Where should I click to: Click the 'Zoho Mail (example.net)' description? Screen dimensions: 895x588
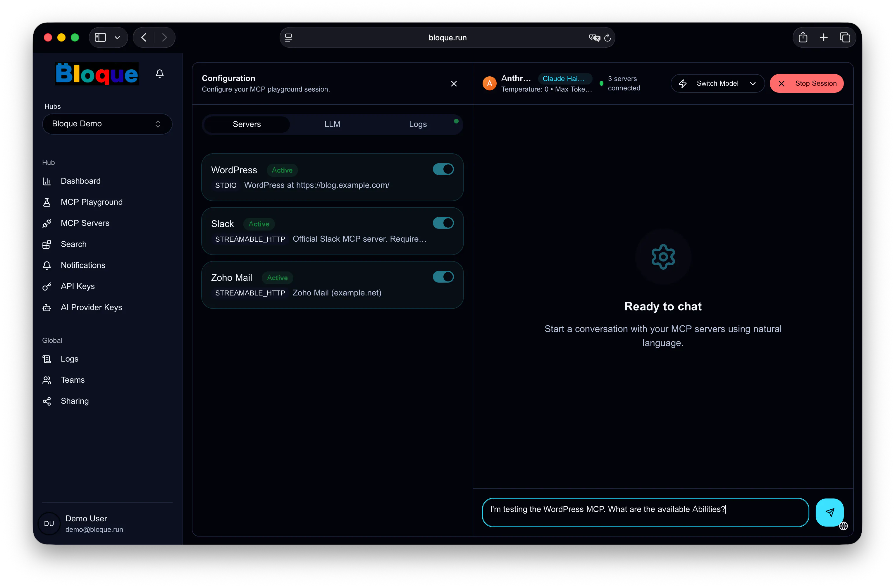pos(337,293)
